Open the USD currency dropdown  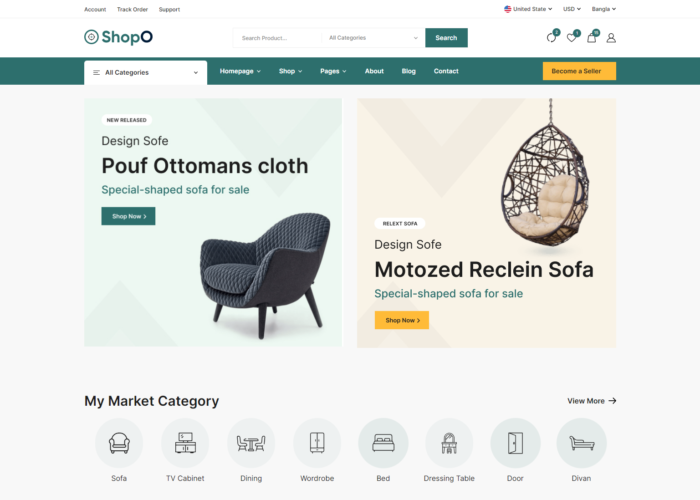[572, 9]
